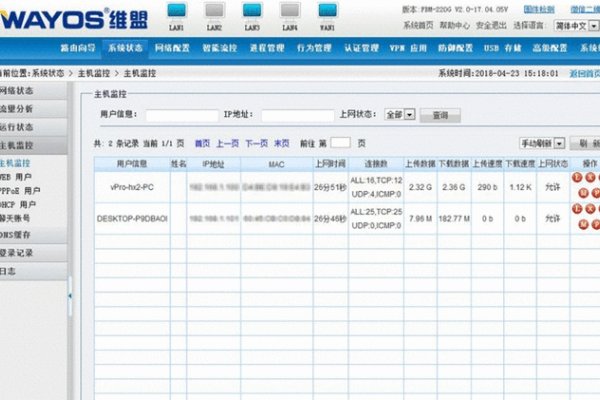Click the 查询 search button
This screenshot has height=400, width=600.
click(440, 115)
